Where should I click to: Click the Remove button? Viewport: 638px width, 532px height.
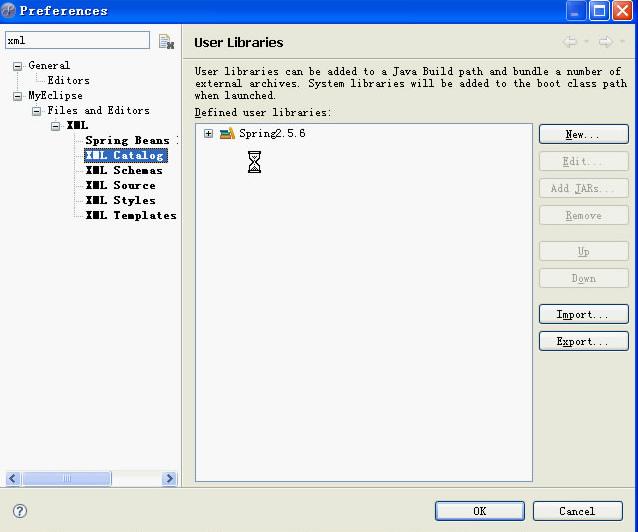click(583, 215)
